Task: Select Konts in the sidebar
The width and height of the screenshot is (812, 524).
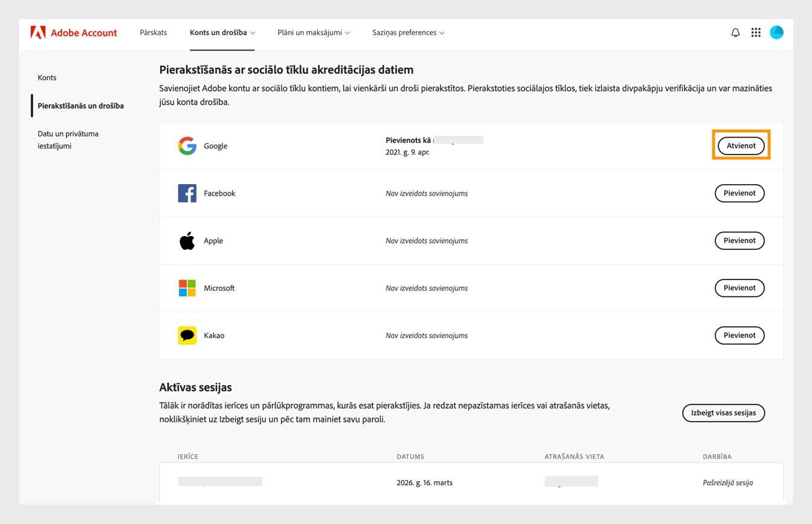Action: 47,77
